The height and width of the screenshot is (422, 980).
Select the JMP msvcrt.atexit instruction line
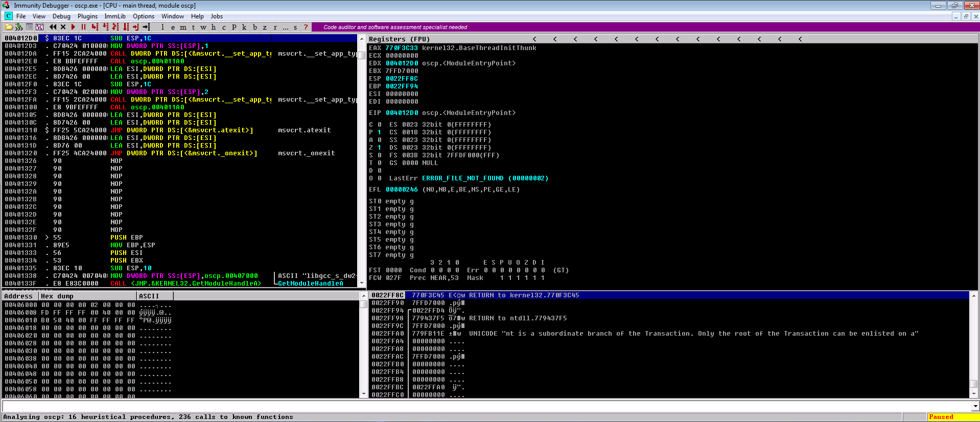(x=180, y=130)
